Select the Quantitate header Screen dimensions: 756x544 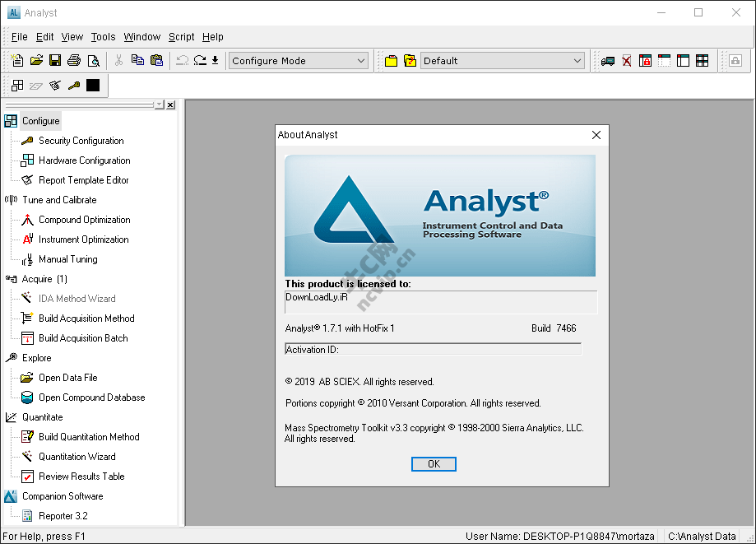click(x=43, y=417)
